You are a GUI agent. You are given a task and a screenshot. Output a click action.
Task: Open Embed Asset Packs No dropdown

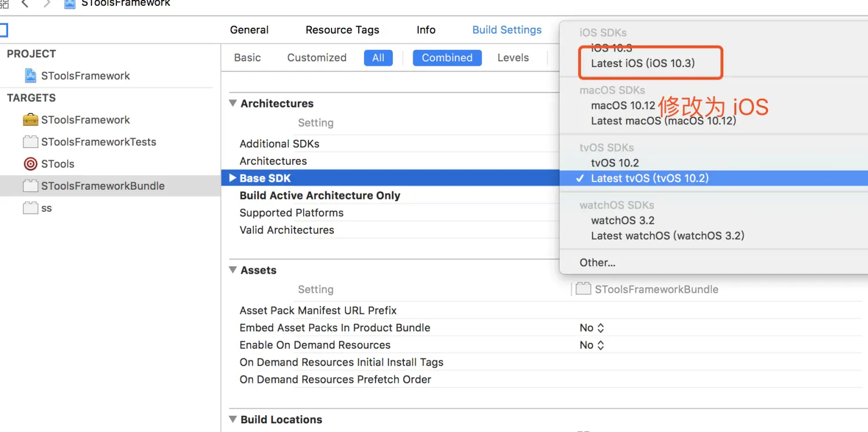tap(592, 328)
